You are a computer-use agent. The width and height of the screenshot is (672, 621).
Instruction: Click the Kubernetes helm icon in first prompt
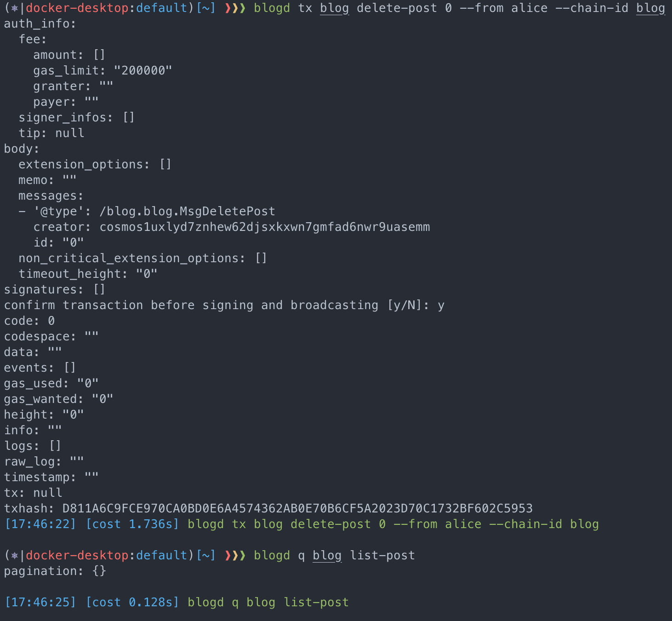pyautogui.click(x=14, y=8)
